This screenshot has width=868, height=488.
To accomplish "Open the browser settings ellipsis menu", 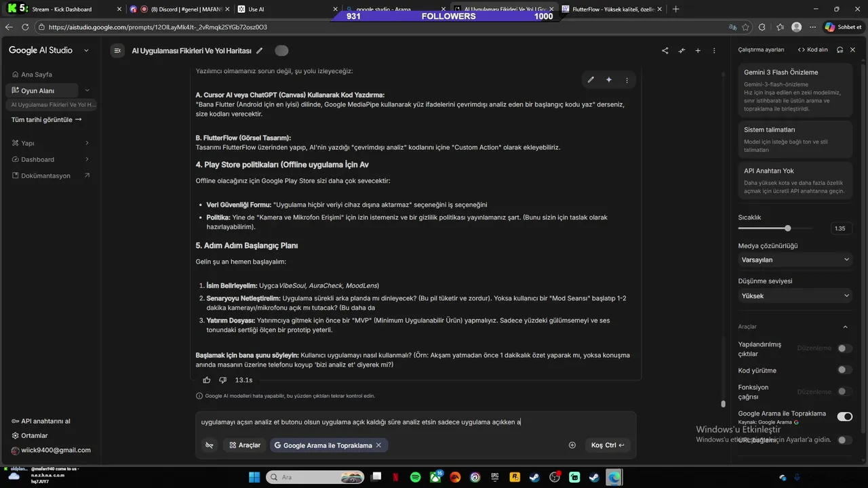I will click(812, 27).
